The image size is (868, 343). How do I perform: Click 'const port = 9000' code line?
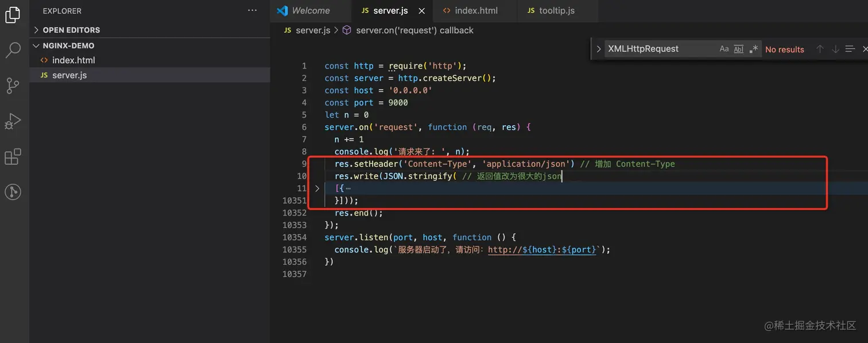pos(366,103)
